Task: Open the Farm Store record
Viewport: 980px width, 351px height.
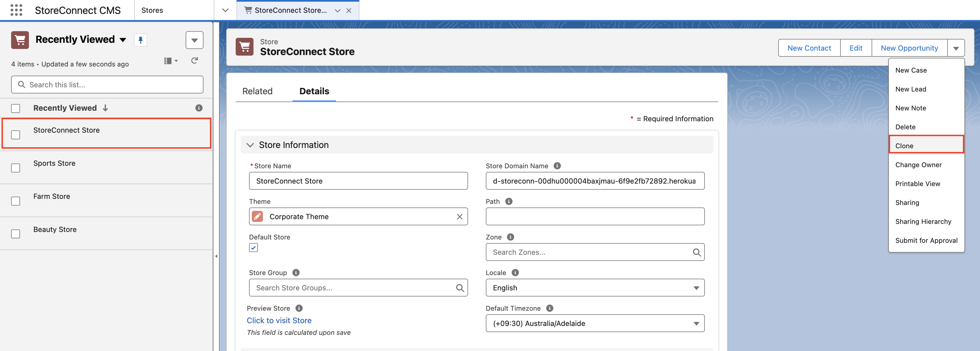Action: pyautogui.click(x=52, y=196)
